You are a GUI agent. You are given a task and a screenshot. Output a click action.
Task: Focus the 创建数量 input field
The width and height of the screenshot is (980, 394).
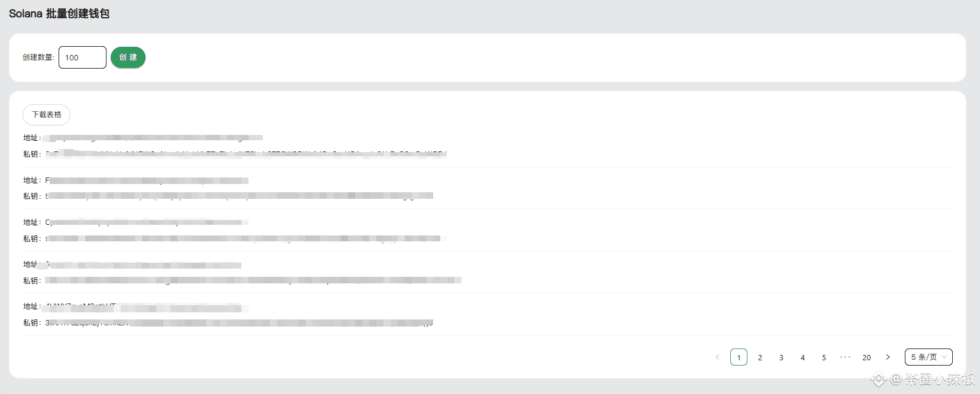click(82, 57)
